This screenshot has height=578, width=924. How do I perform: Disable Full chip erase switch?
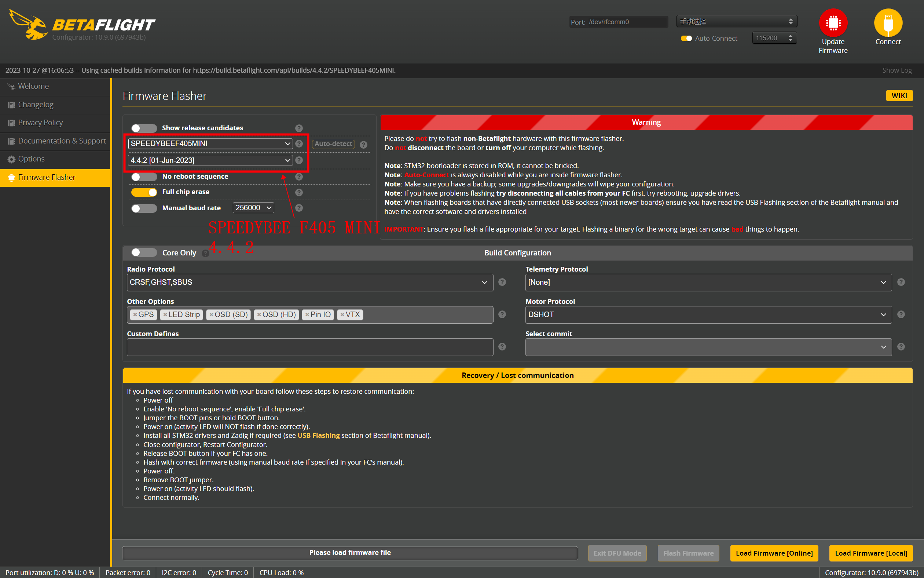[144, 192]
